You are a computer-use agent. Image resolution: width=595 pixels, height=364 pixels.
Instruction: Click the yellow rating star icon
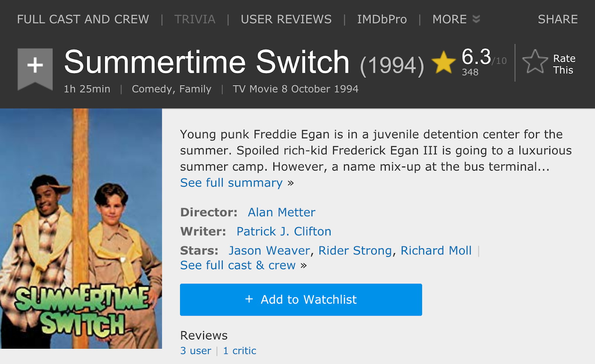point(443,62)
